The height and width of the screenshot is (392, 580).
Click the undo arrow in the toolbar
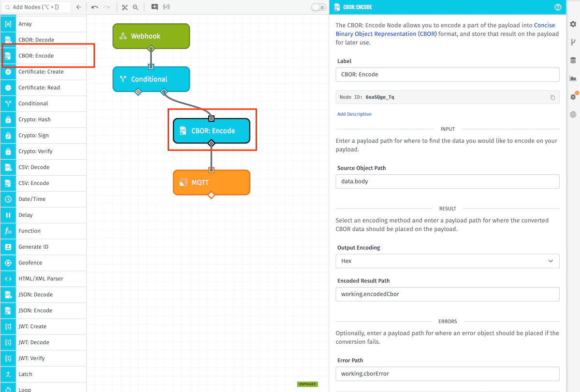95,7
